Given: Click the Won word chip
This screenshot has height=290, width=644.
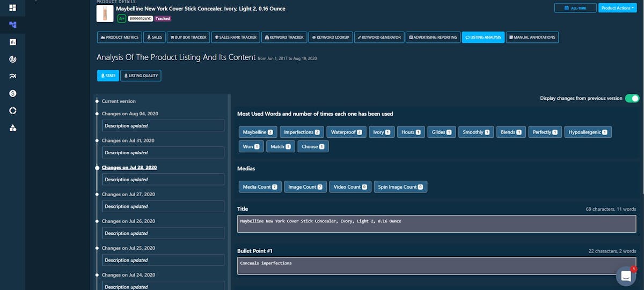Looking at the screenshot, I should [251, 146].
